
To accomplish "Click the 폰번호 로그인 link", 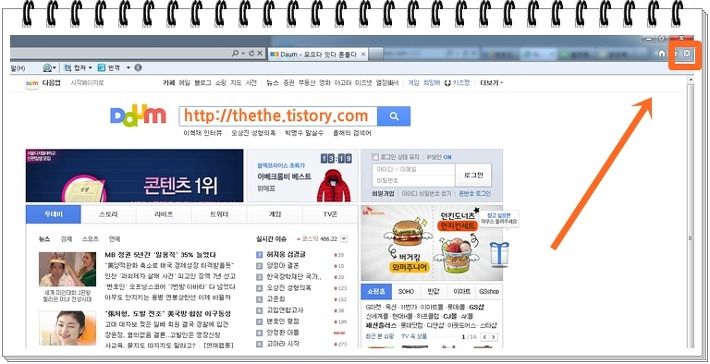I will pyautogui.click(x=475, y=193).
